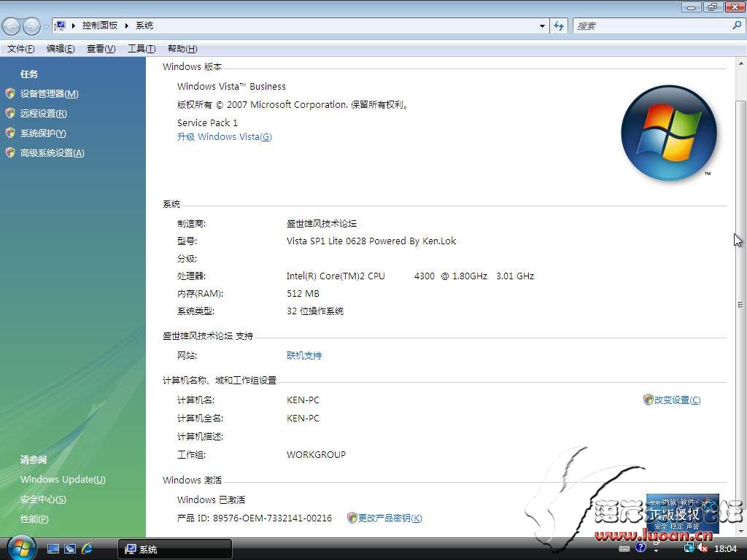
Task: Open the 查看(V) menu
Action: [101, 49]
